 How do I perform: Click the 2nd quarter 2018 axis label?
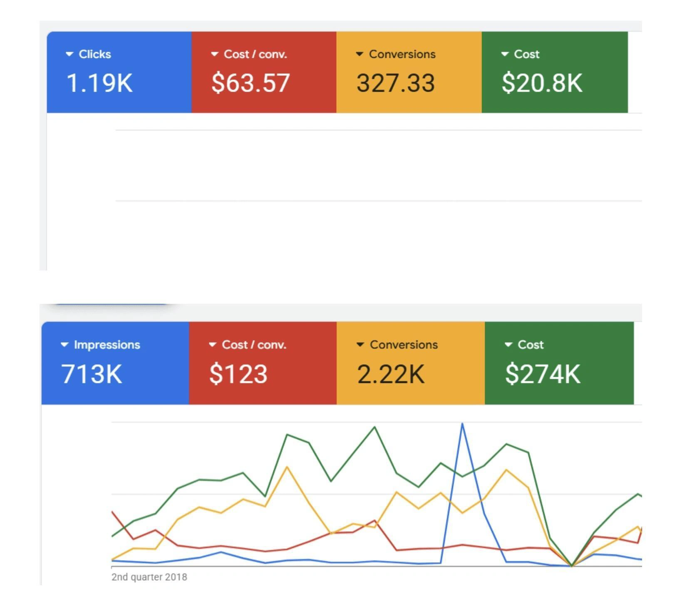pos(149,577)
